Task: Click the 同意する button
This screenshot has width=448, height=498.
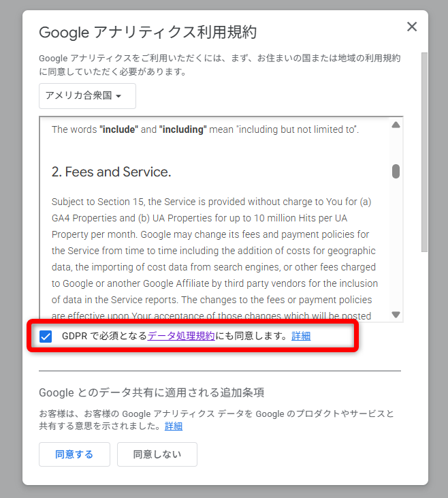Action: pos(75,454)
